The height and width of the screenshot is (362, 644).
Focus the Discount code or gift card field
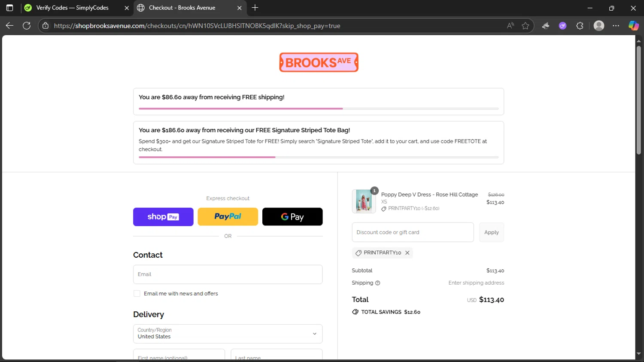(413, 232)
